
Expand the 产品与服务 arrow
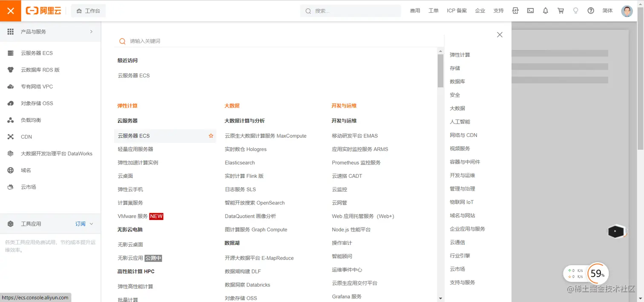[91, 31]
